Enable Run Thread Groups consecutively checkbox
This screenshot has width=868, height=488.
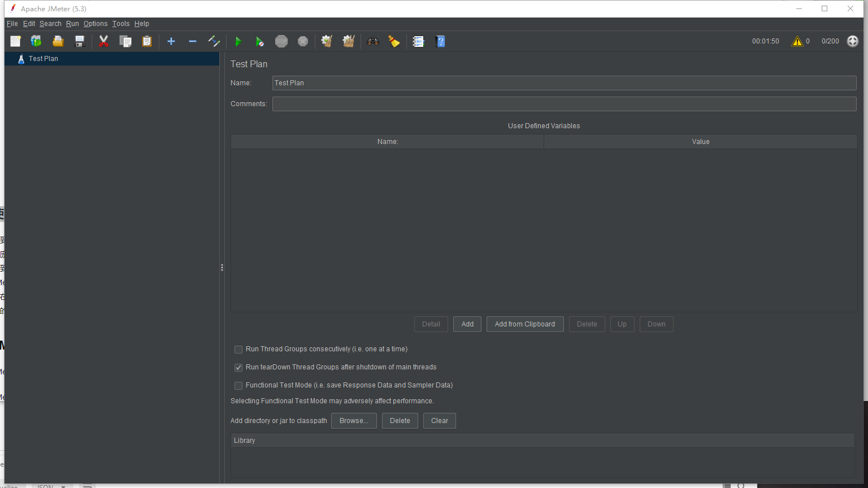pyautogui.click(x=238, y=350)
